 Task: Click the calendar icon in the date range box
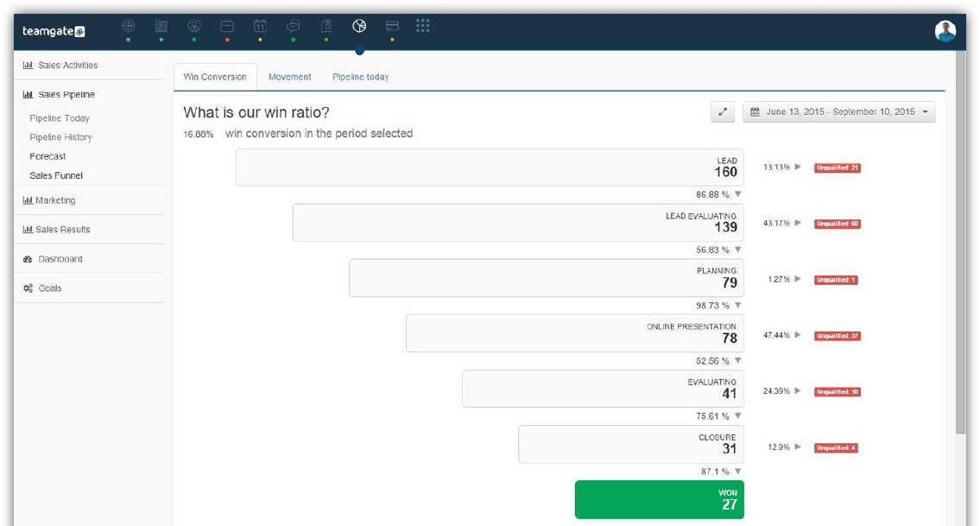coord(755,112)
